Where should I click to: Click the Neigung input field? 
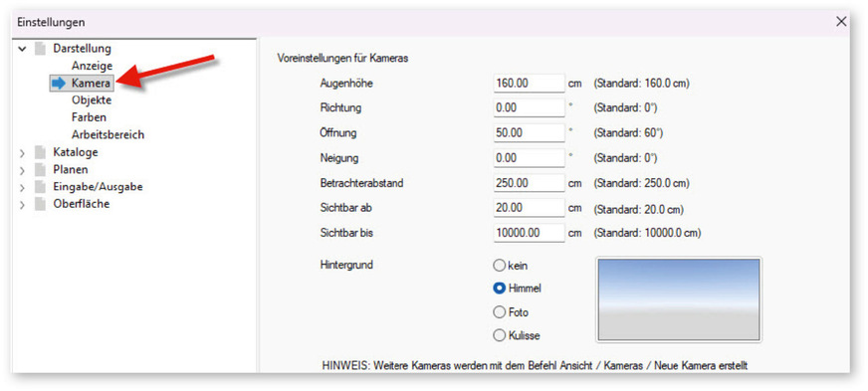pos(529,157)
